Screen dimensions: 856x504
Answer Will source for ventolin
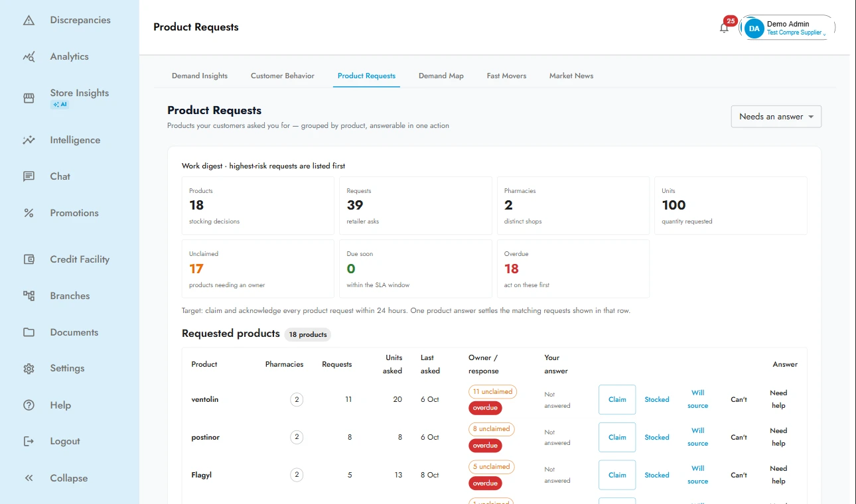(698, 399)
